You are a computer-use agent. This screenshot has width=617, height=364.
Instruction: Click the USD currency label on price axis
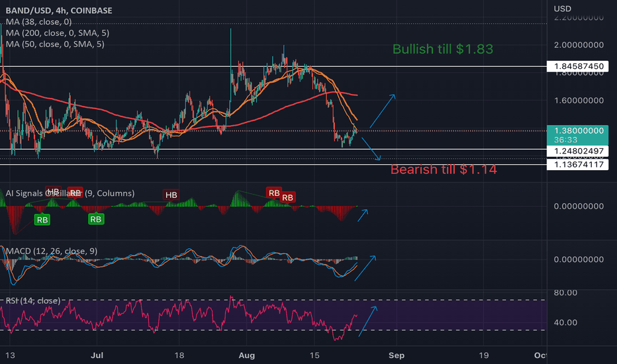point(562,9)
